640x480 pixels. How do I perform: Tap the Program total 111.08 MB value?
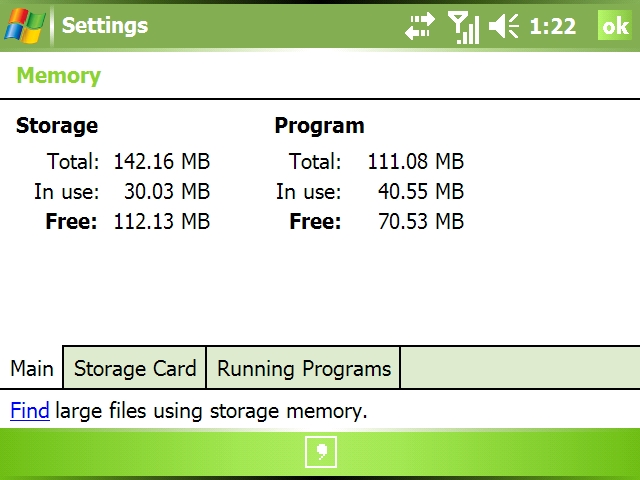tap(416, 161)
